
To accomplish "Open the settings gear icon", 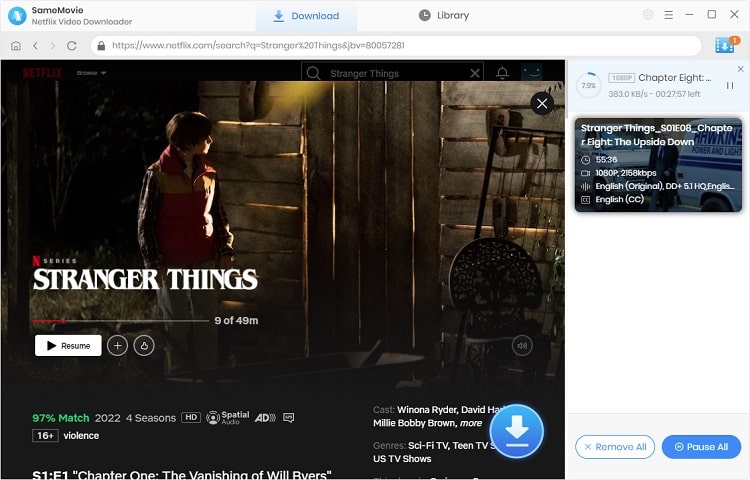I will pyautogui.click(x=648, y=15).
